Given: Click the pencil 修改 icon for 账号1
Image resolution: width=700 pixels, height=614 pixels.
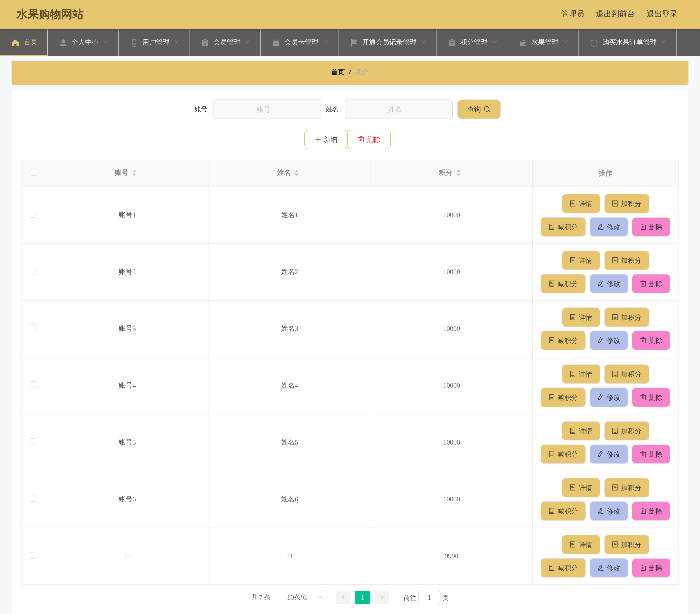Looking at the screenshot, I should coord(601,227).
